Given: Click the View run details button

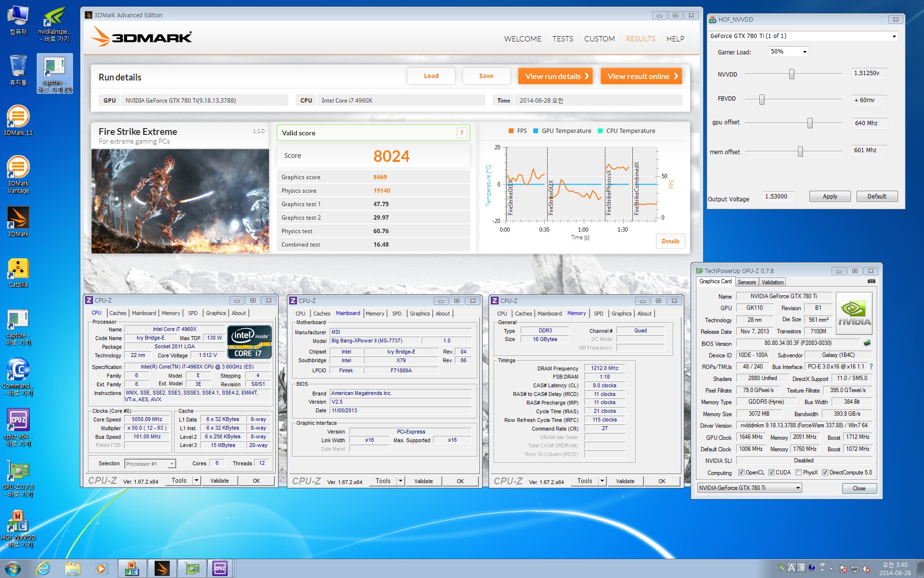Looking at the screenshot, I should coord(555,76).
